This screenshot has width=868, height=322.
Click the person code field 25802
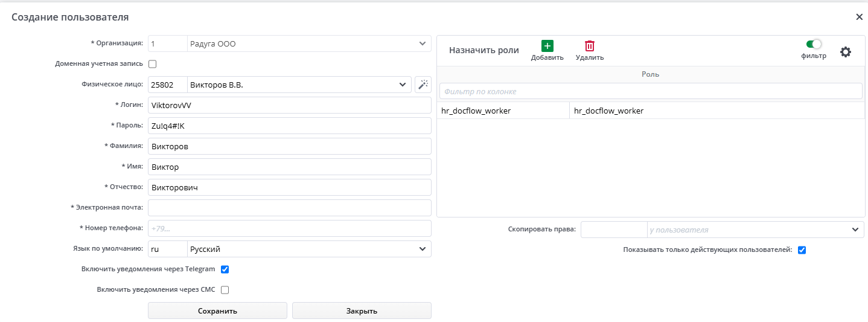167,85
